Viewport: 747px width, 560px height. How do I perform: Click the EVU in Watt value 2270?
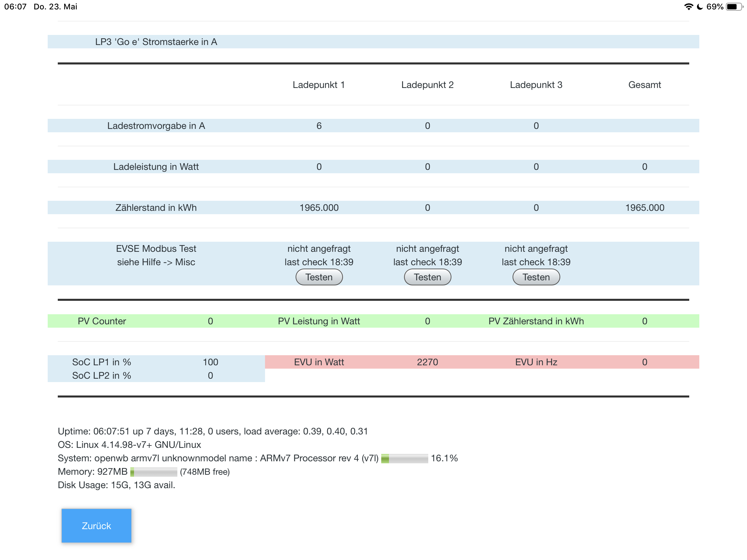427,362
